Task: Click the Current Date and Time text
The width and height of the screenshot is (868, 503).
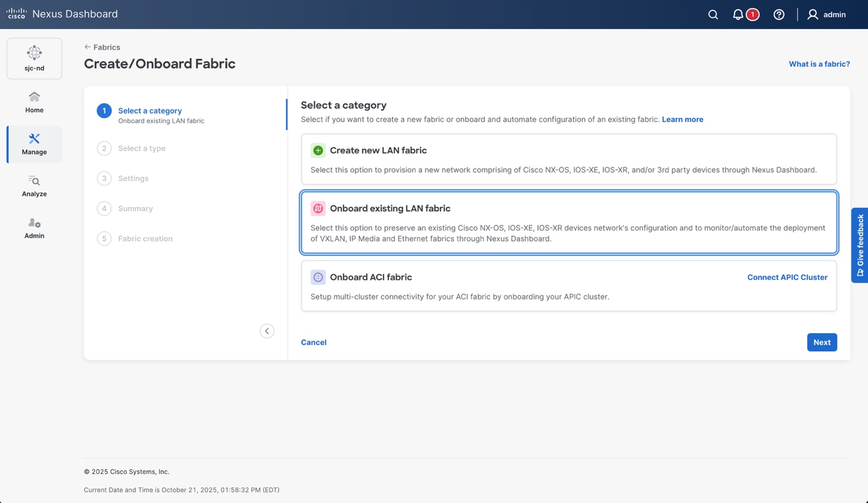Action: [x=181, y=490]
